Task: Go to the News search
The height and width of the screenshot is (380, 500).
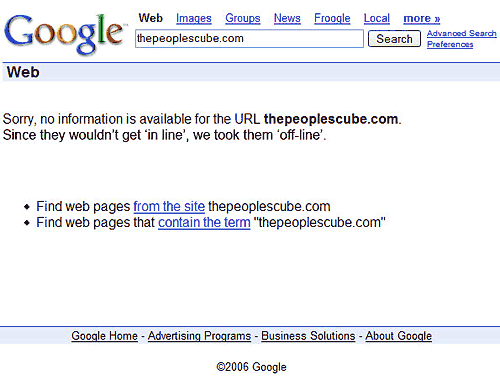Action: pyautogui.click(x=287, y=18)
